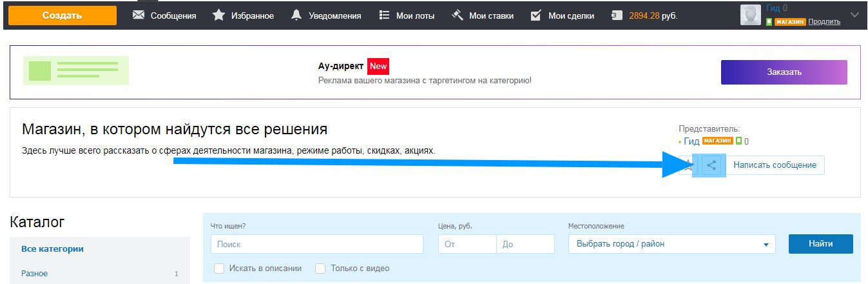The width and height of the screenshot is (868, 284).
Task: Open the Выбрать город / район dropdown
Action: click(672, 244)
